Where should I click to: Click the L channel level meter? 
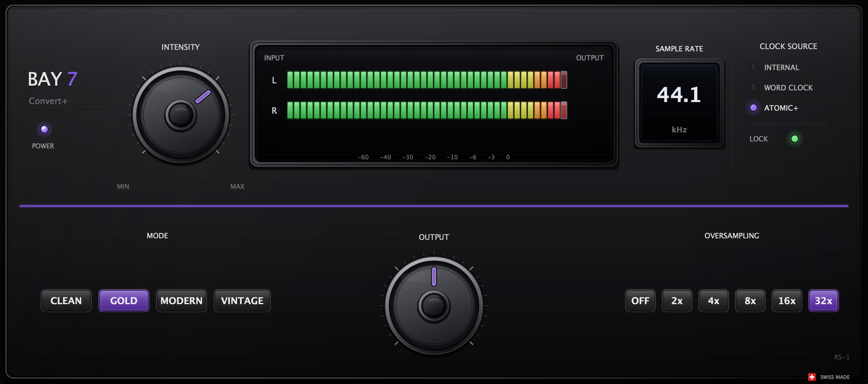pyautogui.click(x=427, y=79)
